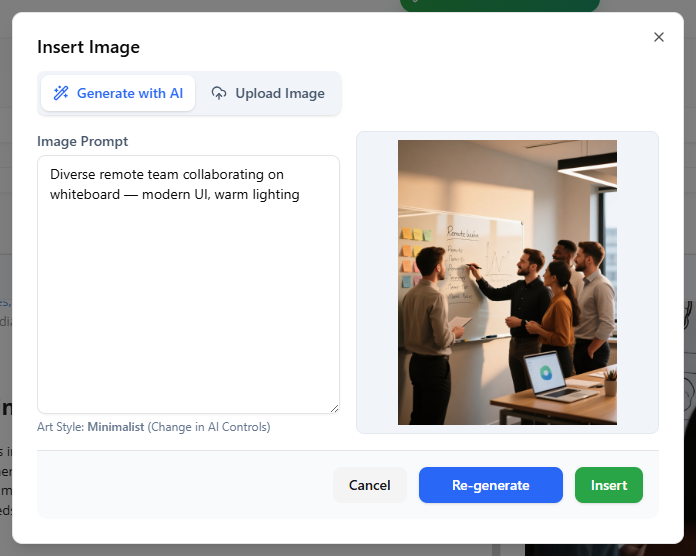Switch to the Generate with AI tab
The height and width of the screenshot is (556, 696).
click(x=118, y=93)
